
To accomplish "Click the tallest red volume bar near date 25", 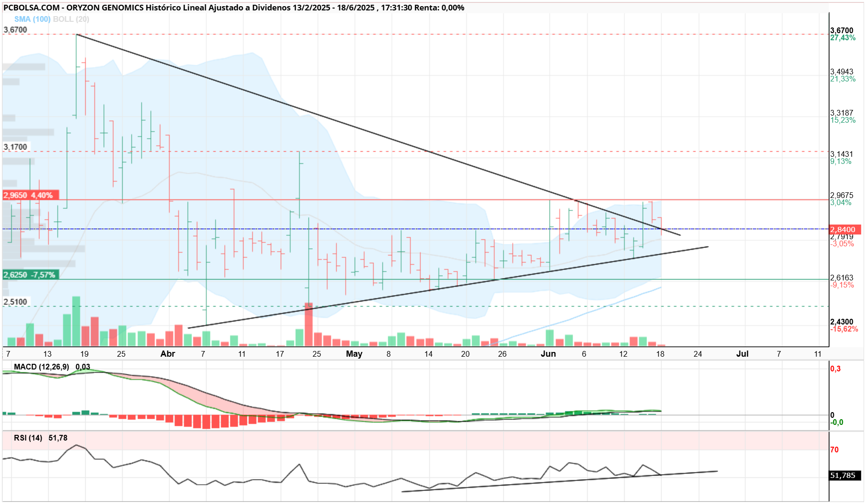I will pos(309,324).
